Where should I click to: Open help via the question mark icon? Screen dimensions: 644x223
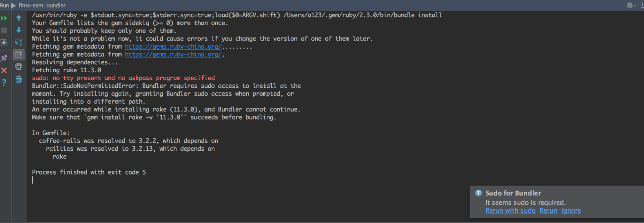(4, 82)
